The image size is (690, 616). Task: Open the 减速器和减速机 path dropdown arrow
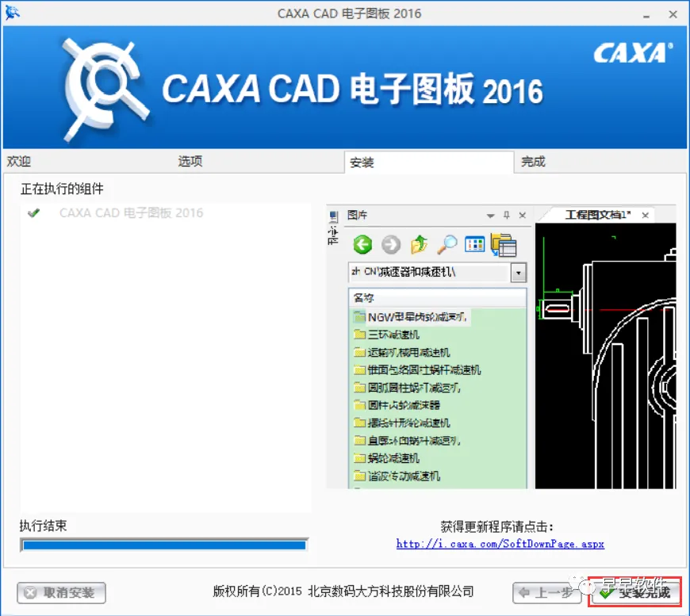(519, 273)
